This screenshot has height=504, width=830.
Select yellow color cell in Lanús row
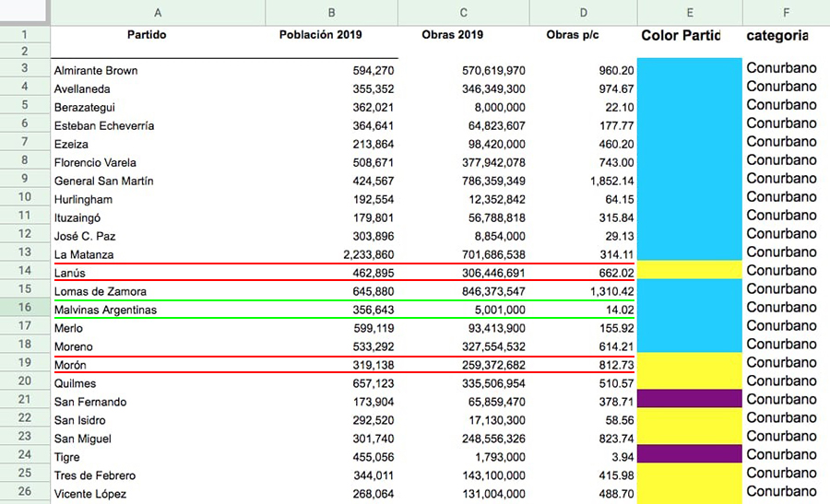point(689,270)
